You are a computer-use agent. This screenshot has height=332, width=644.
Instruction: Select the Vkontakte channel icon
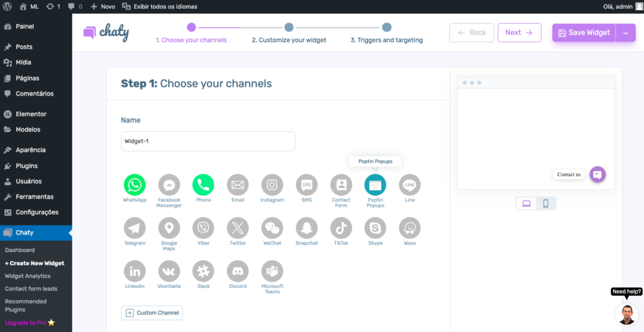(169, 271)
